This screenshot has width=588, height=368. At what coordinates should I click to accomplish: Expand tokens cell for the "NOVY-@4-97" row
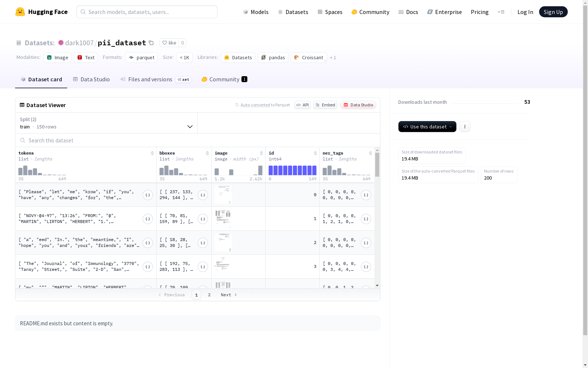(148, 219)
